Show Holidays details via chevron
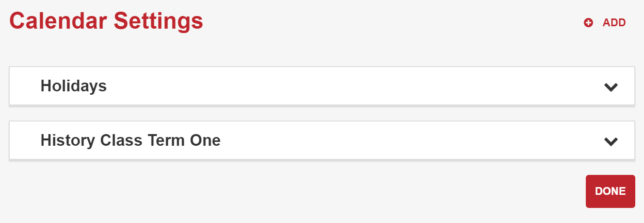The width and height of the screenshot is (644, 223). [x=611, y=87]
